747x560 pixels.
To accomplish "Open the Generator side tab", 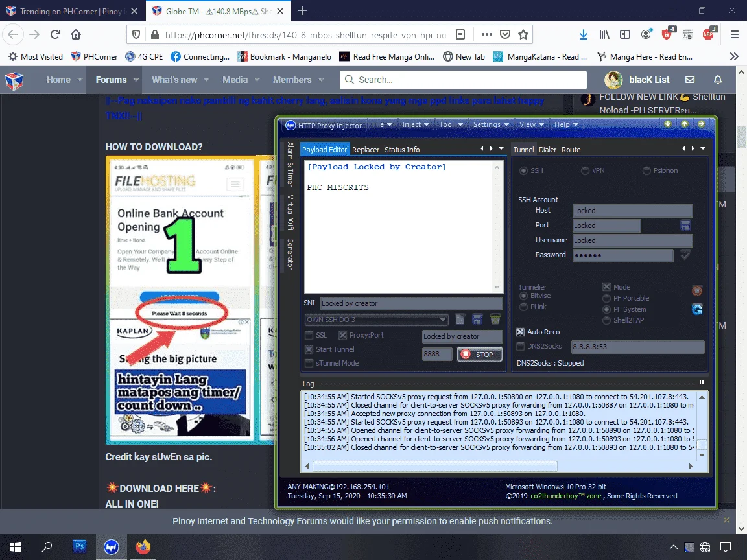I will click(x=290, y=254).
